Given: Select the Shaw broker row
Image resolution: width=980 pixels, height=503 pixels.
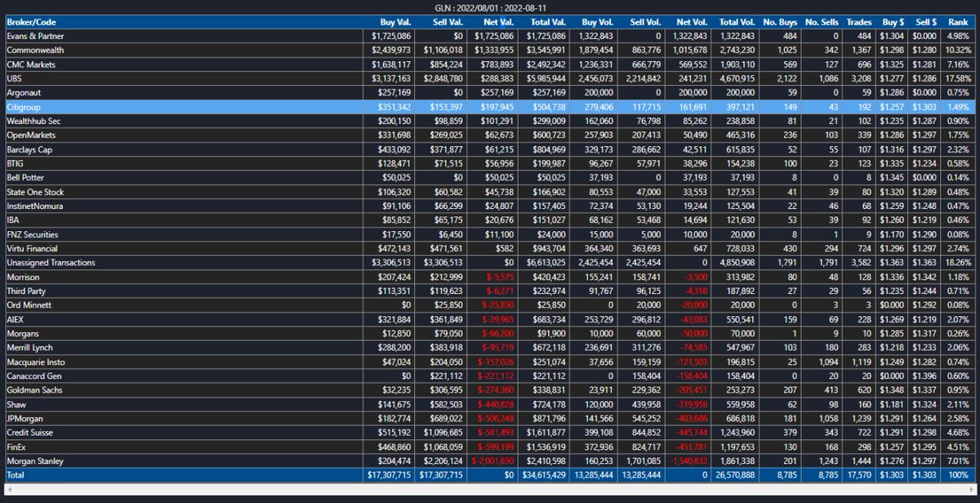Looking at the screenshot, I should [488, 404].
